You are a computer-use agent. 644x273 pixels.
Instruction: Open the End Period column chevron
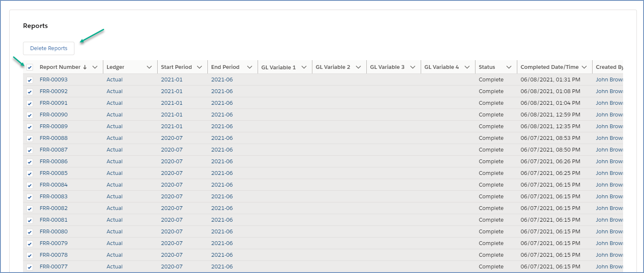[x=250, y=67]
